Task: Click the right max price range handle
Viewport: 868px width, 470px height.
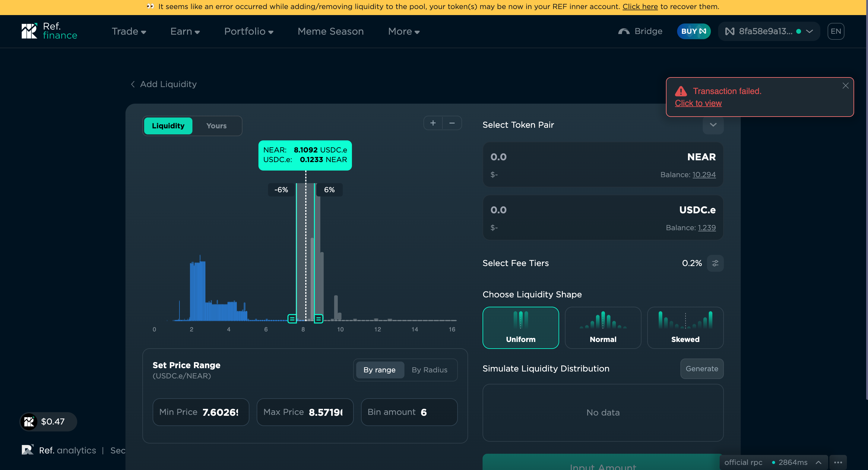Action: point(318,318)
